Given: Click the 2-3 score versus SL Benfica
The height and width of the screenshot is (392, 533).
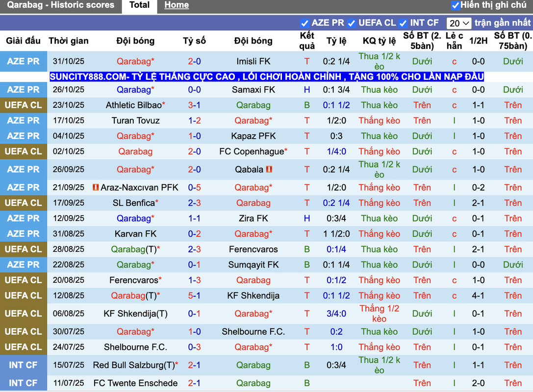Looking at the screenshot, I should coord(195,203).
